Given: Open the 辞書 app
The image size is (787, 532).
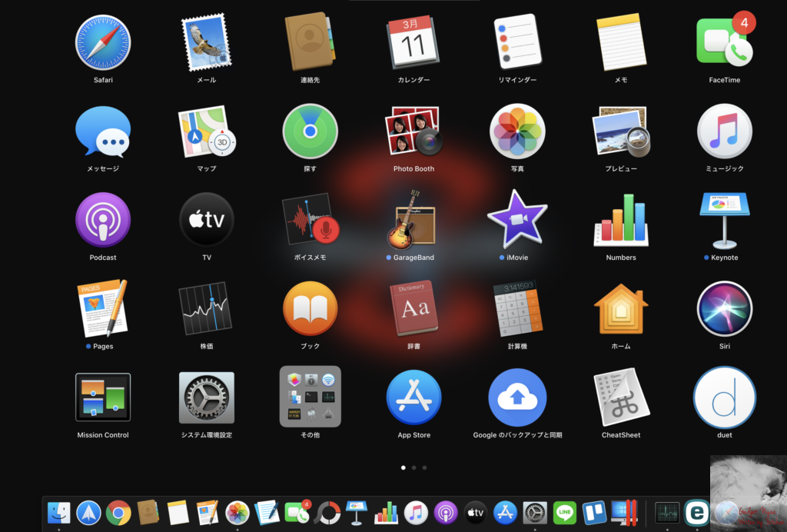Looking at the screenshot, I should pyautogui.click(x=413, y=308).
